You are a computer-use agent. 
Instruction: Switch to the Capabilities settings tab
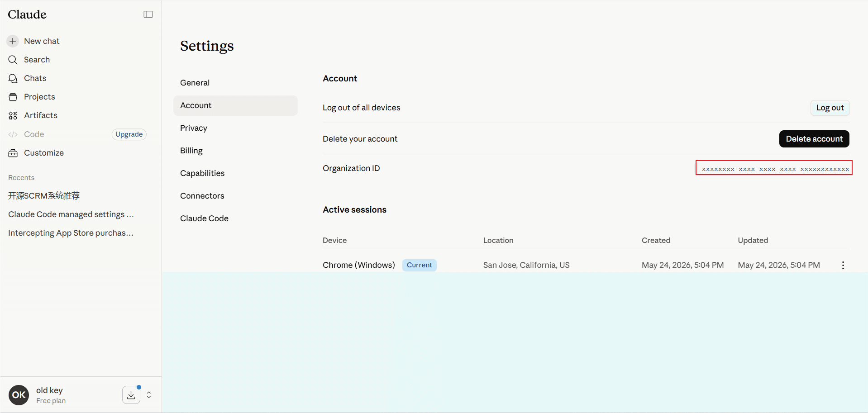pyautogui.click(x=235, y=173)
